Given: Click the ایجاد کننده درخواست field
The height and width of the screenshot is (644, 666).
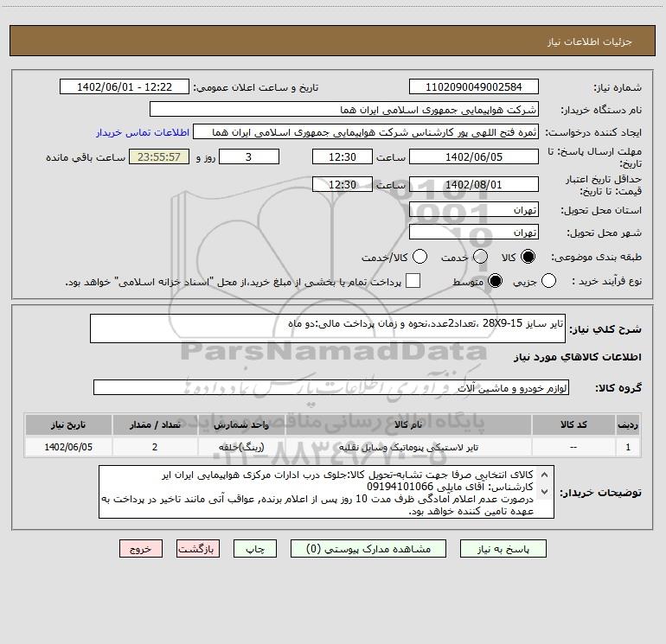Looking at the screenshot, I should point(366,132).
